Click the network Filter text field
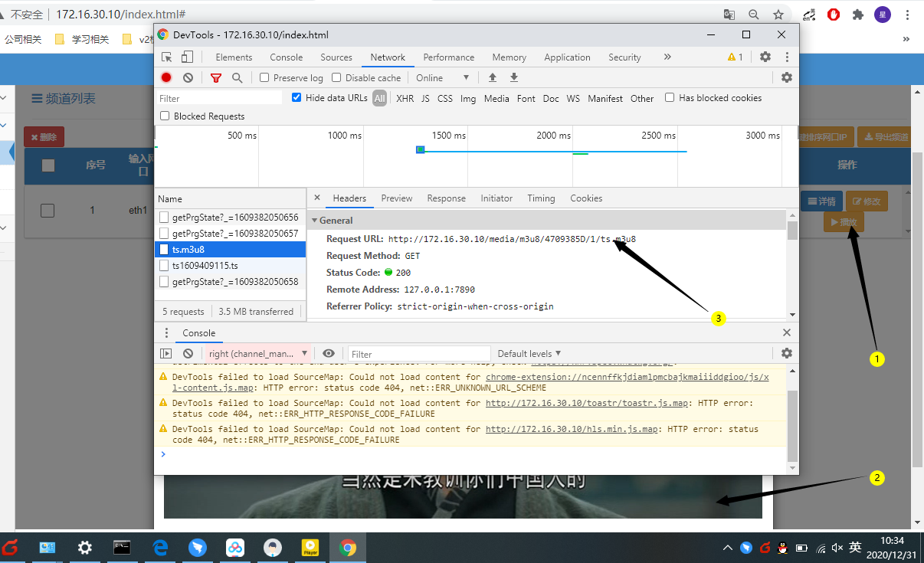The image size is (924, 563). (220, 98)
